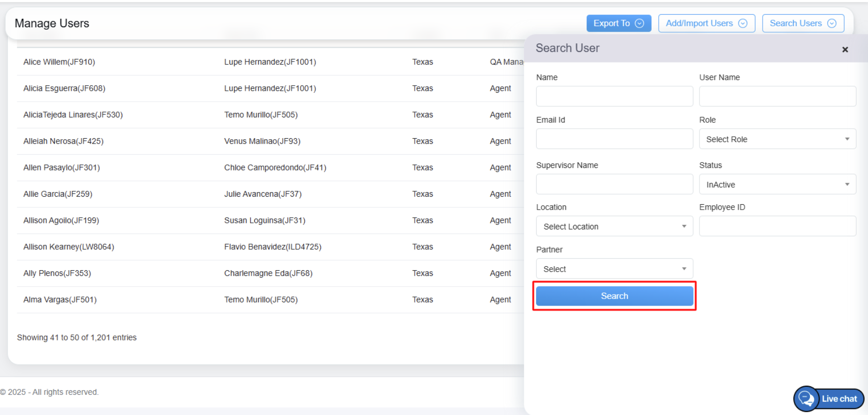The height and width of the screenshot is (415, 868).
Task: Open the Select Role dropdown
Action: (777, 139)
